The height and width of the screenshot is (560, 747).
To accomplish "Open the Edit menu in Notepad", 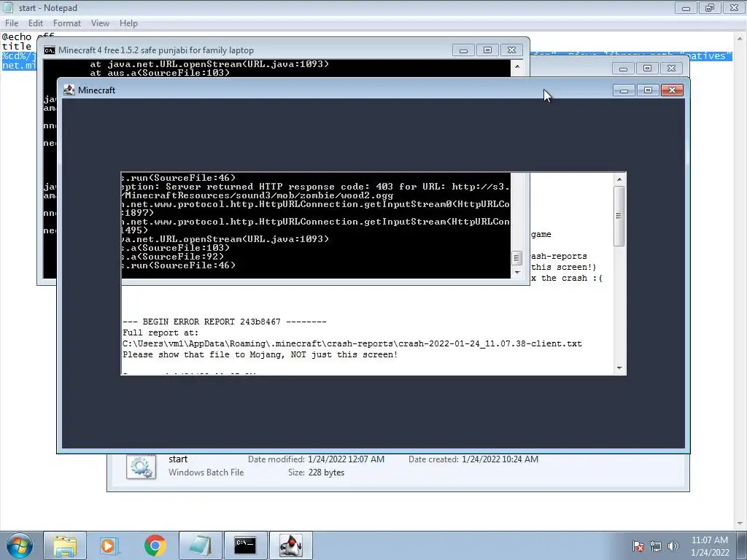I will click(35, 23).
